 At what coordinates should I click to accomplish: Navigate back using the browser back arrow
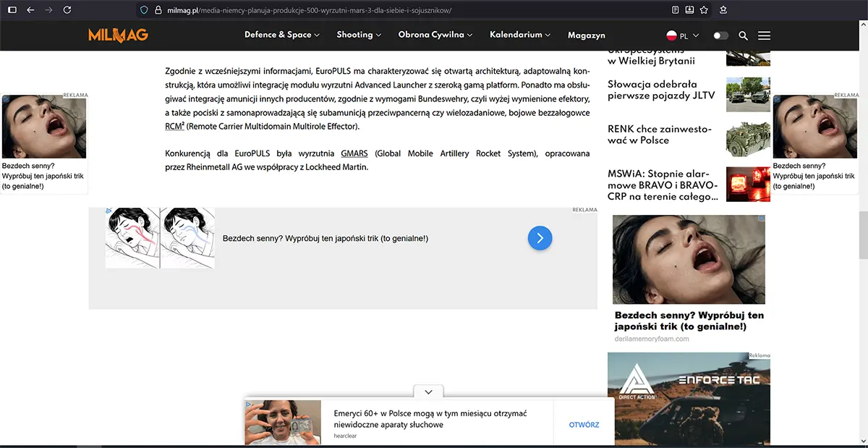pos(30,10)
